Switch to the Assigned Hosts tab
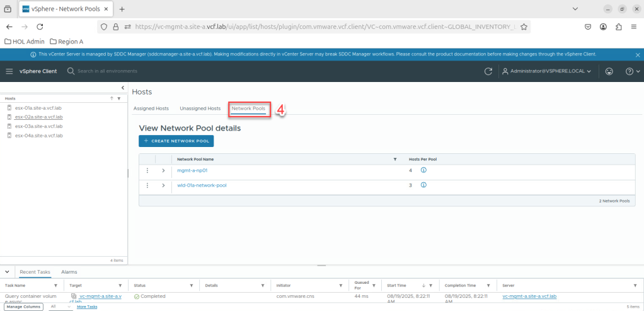The width and height of the screenshot is (644, 311). click(151, 109)
